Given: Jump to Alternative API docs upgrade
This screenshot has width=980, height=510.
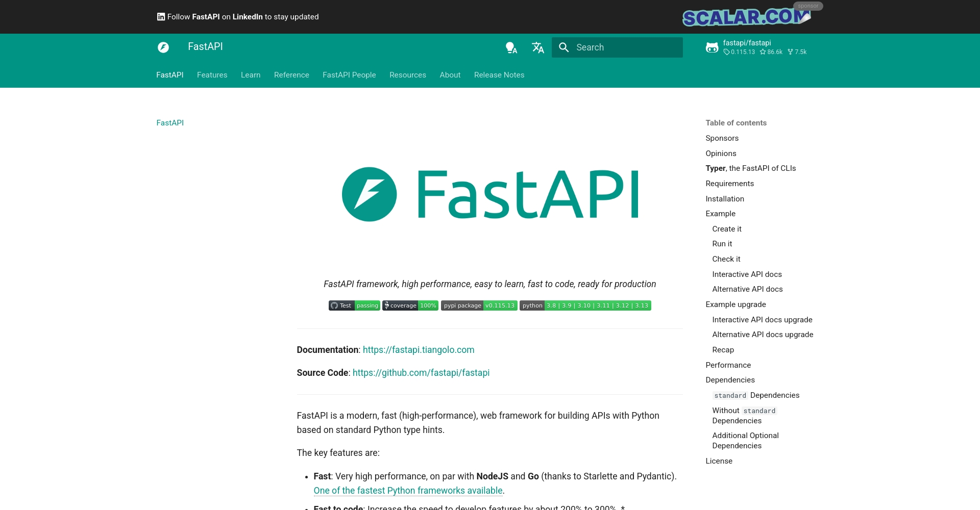Looking at the screenshot, I should click(x=763, y=335).
